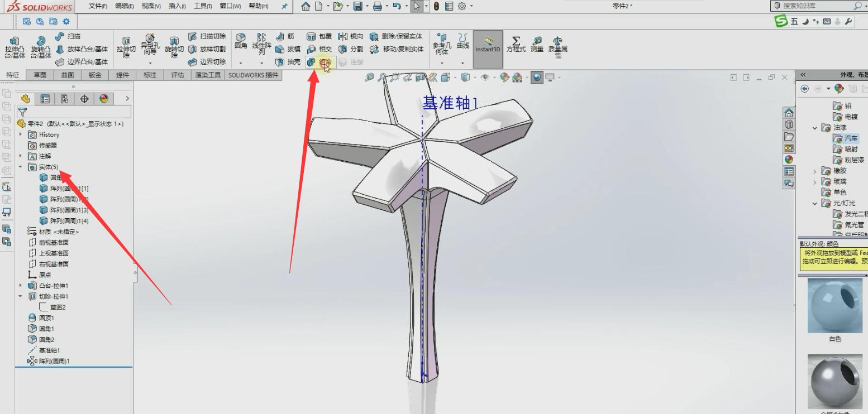Open the 插入(I) menu
This screenshot has width=868, height=414.
(x=175, y=5)
